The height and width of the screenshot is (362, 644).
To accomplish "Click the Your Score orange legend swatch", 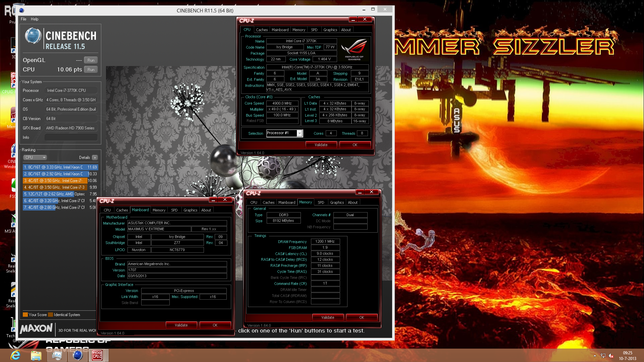I will coord(25,315).
